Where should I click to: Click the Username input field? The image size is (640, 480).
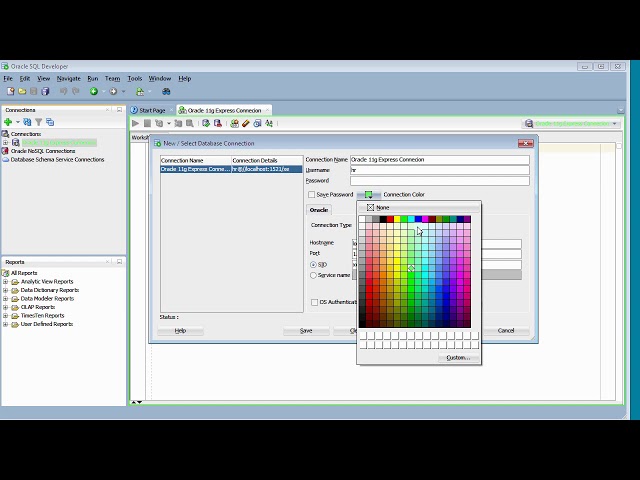coord(440,170)
